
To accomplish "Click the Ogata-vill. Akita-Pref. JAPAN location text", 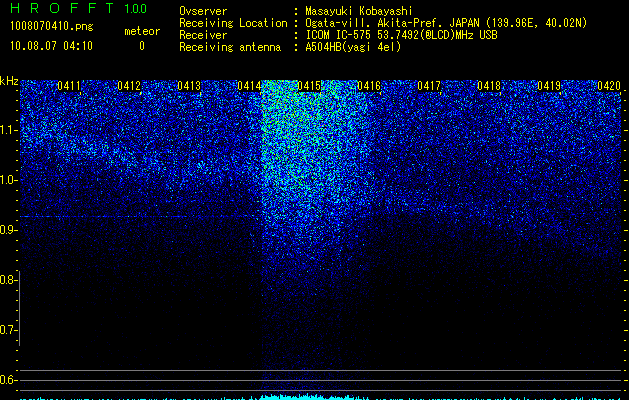I will (446, 23).
